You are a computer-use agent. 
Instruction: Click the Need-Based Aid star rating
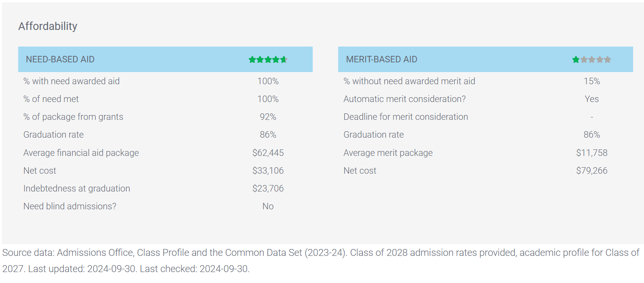(x=268, y=60)
